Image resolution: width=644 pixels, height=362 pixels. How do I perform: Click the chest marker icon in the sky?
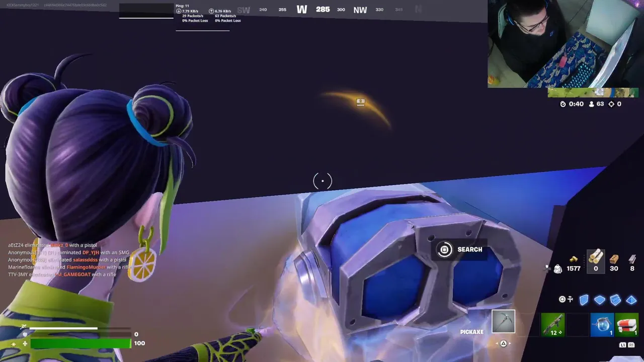tap(360, 102)
